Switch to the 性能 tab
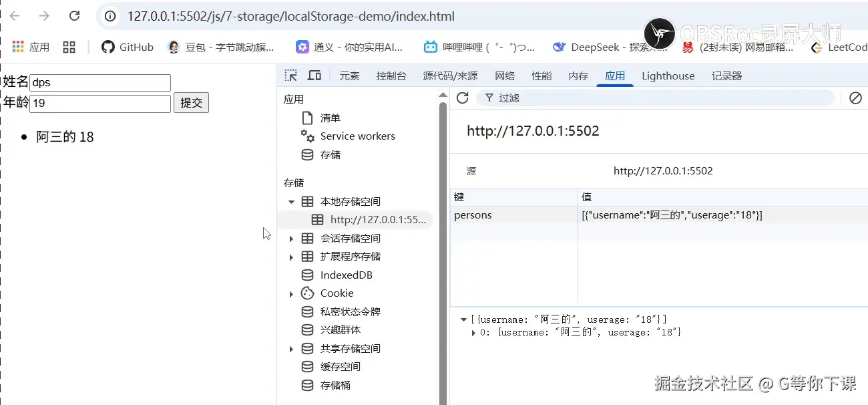 [541, 76]
